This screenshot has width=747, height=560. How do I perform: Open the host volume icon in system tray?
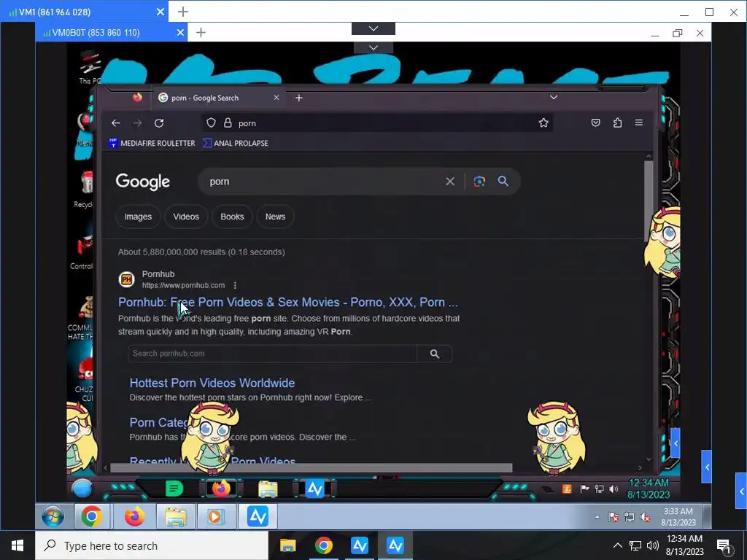click(653, 545)
